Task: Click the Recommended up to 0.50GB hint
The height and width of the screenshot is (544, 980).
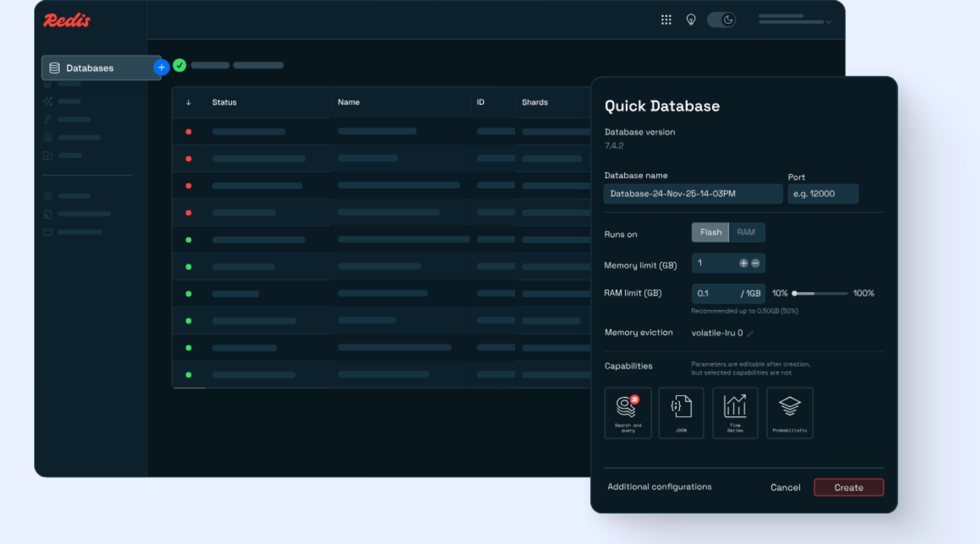Action: [745, 311]
